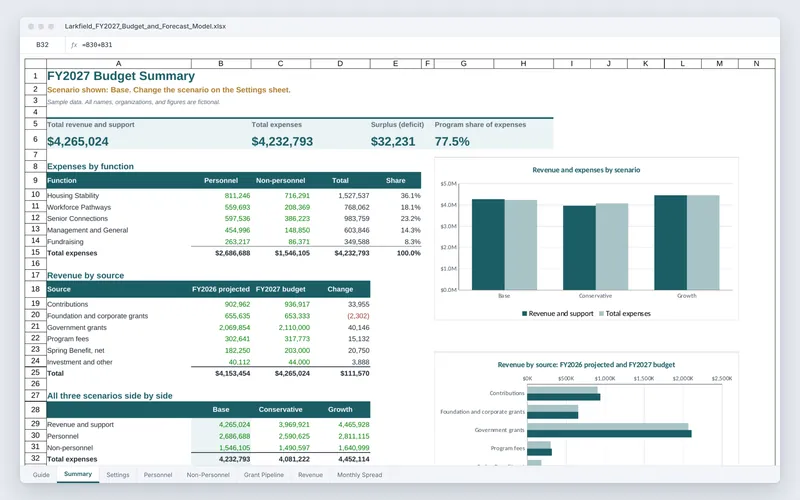
Task: Select the surplus value $32,231
Action: (x=393, y=142)
